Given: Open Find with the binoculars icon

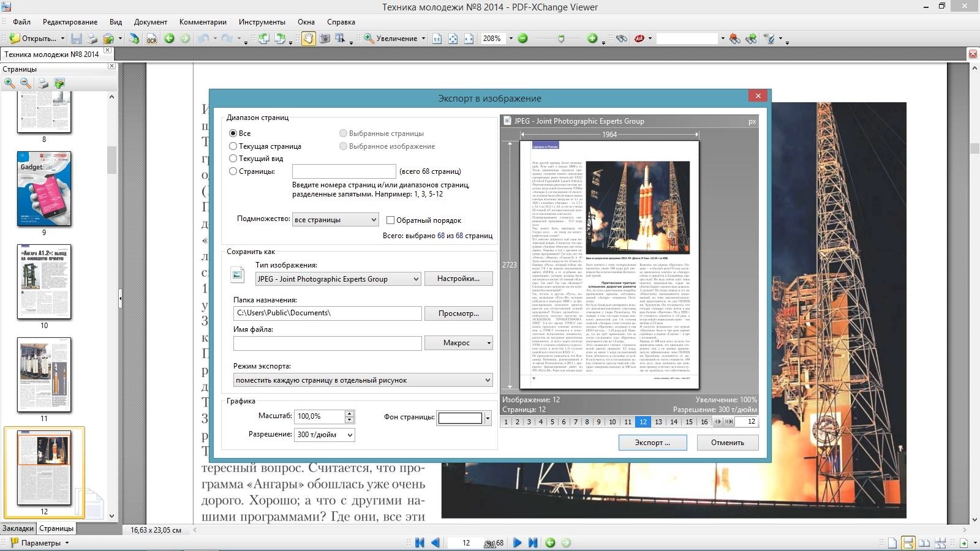Looking at the screenshot, I should [622, 39].
